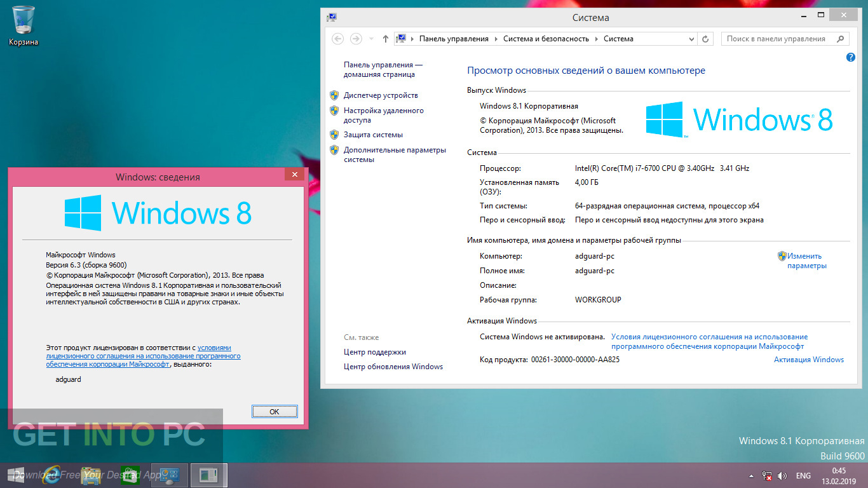
Task: Click the search magnifier icon
Action: point(841,39)
